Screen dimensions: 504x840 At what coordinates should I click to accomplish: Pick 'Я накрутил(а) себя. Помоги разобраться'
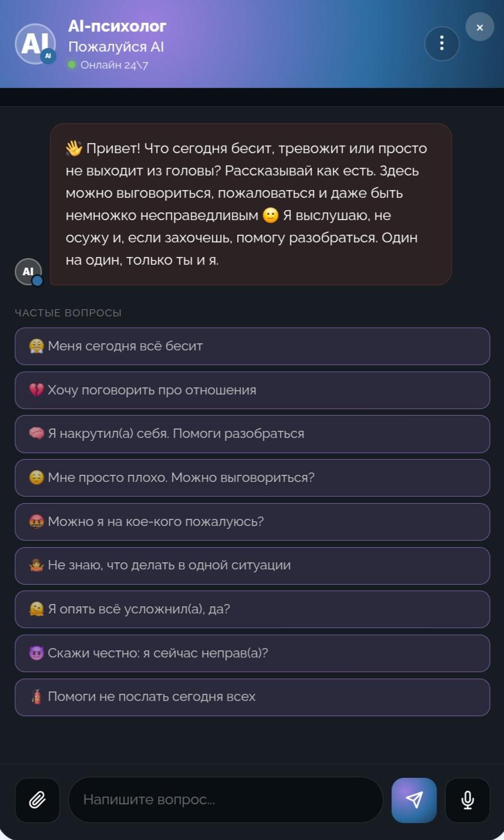(x=252, y=434)
